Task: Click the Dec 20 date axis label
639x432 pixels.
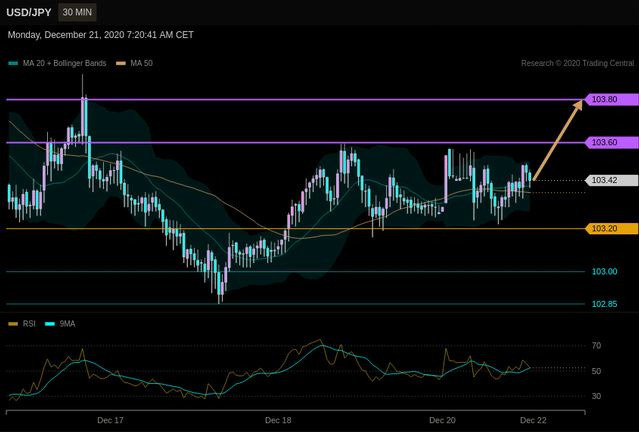Action: pos(443,420)
